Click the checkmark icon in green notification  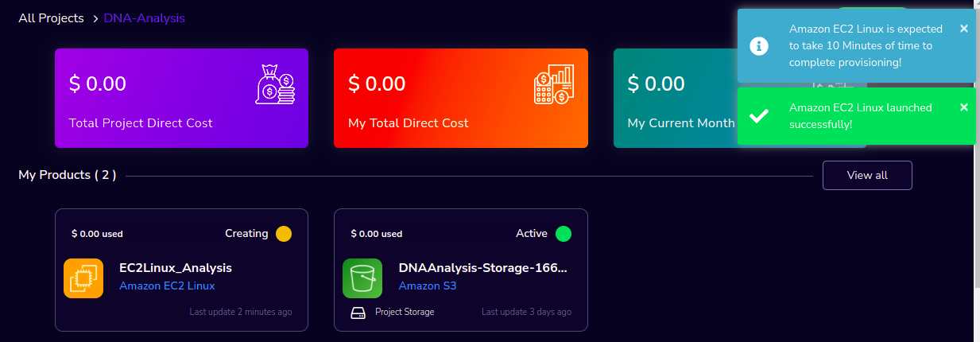[x=759, y=116]
